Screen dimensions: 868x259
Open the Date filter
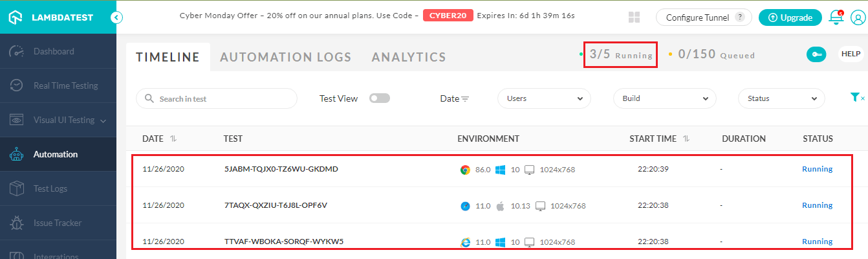[455, 98]
